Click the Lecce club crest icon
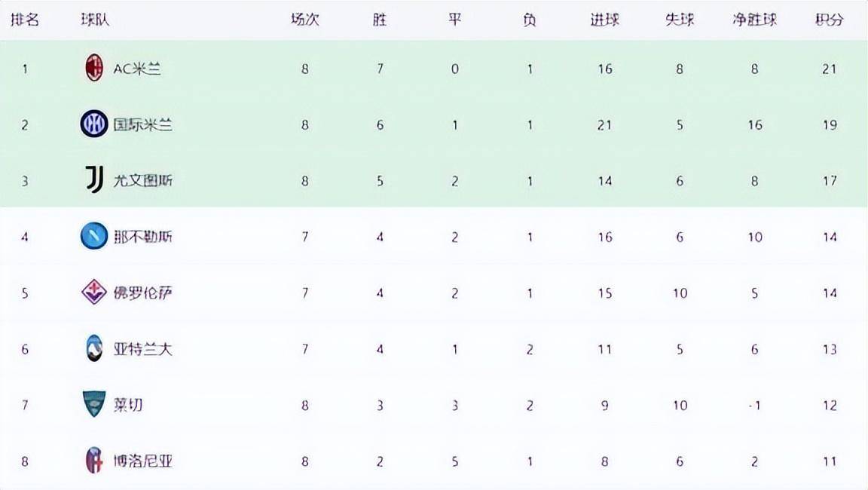Viewport: 868px width, 490px height. [94, 405]
